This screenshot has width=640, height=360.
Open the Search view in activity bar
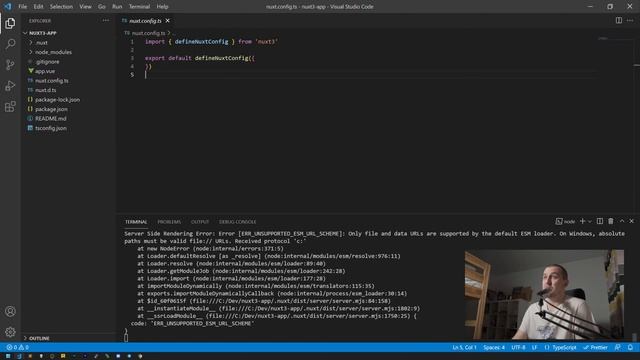pos(10,44)
